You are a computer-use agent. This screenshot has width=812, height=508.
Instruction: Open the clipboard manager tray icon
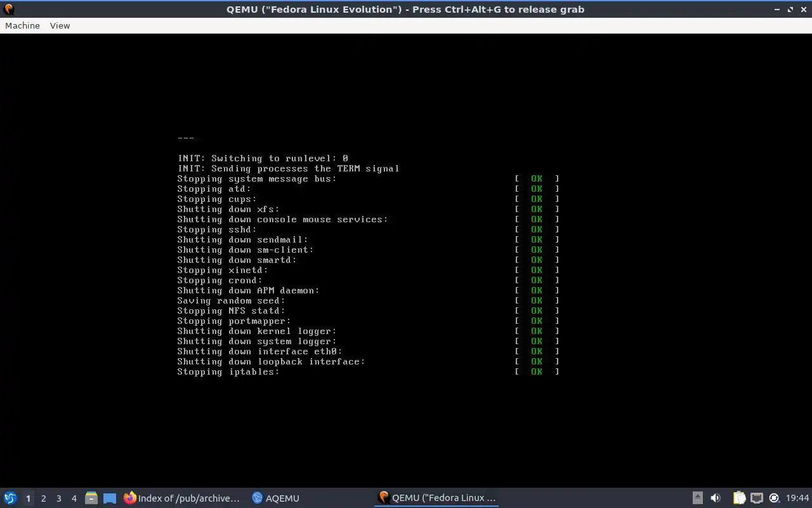[739, 498]
